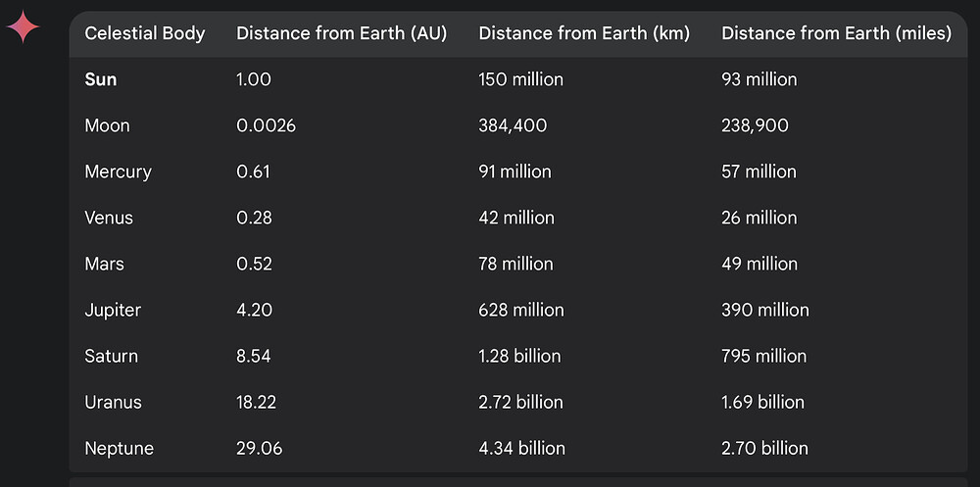Image resolution: width=980 pixels, height=487 pixels.
Task: Click the Moon row label
Action: coord(108,125)
